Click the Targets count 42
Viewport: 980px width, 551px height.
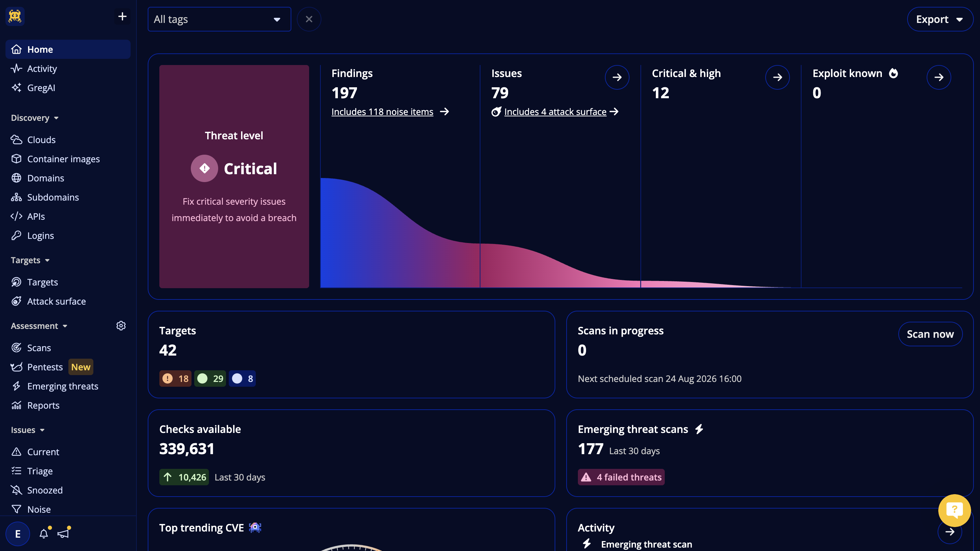click(168, 350)
